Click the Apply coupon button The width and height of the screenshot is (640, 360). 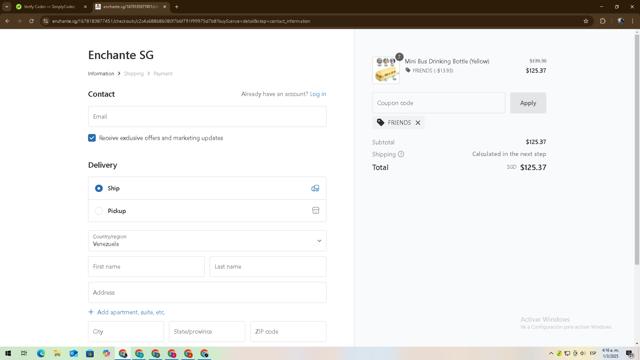528,103
